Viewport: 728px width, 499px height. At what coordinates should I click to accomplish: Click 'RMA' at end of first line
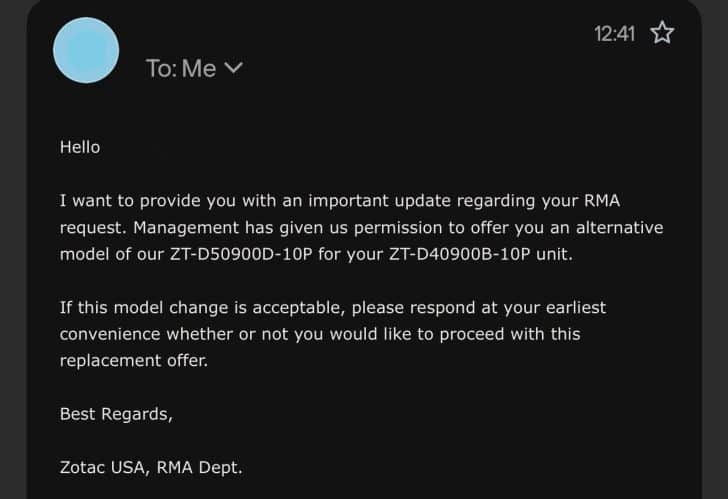(602, 201)
